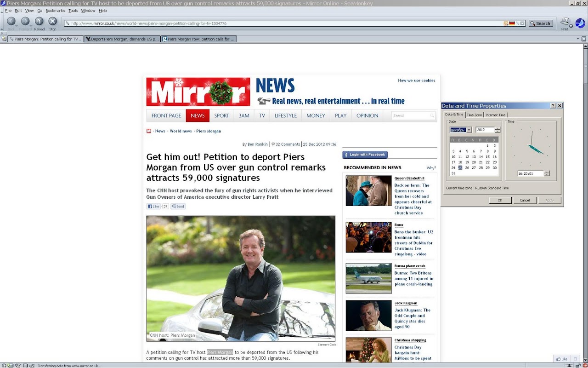Click the Like button at page bottom right

coord(562,359)
